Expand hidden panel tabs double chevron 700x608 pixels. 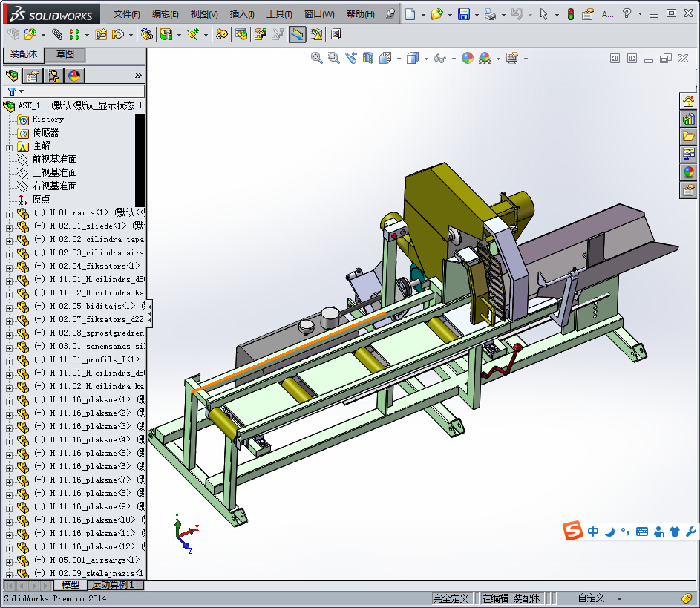pos(138,76)
